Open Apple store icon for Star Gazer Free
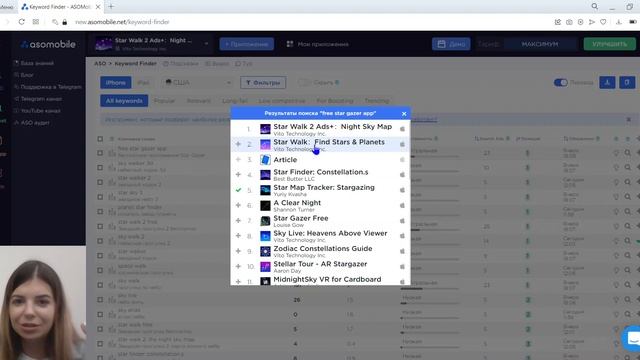This screenshot has height=360, width=640. click(402, 221)
